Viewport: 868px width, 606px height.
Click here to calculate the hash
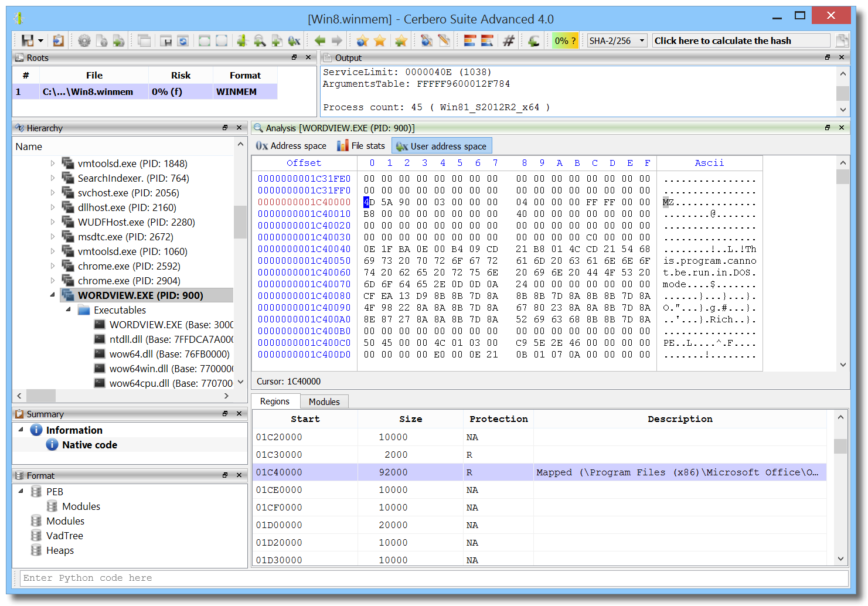[x=741, y=40]
